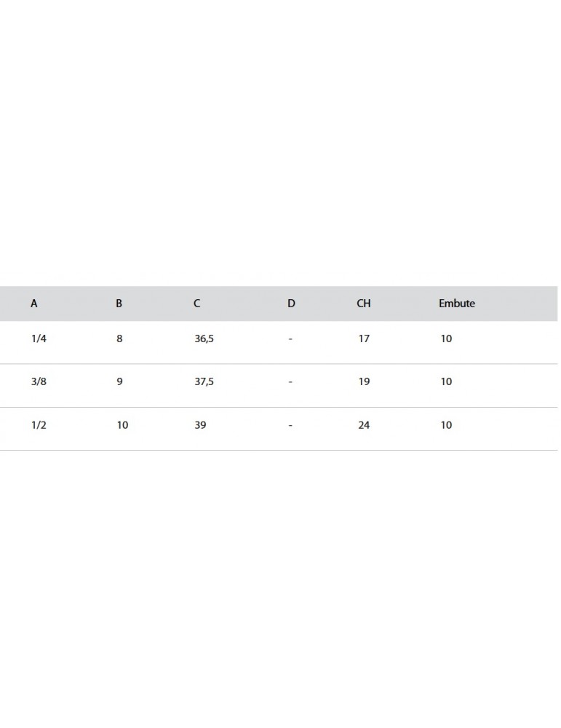Viewport: 561px width, 728px height.
Task: Select the value 8 in column B
Action: point(119,339)
